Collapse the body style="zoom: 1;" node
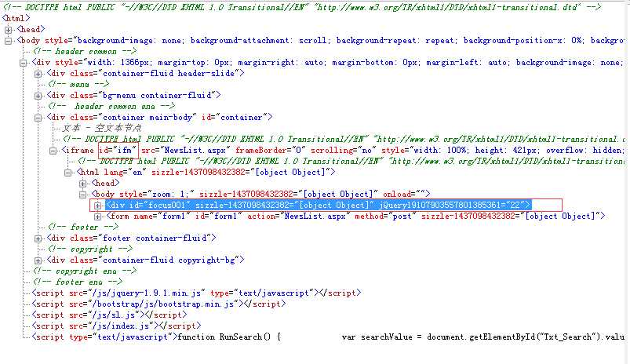The height and width of the screenshot is (364, 630). 82,195
